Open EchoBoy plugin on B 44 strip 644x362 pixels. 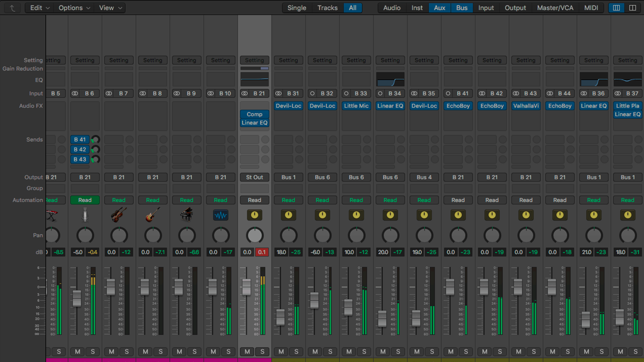(560, 106)
